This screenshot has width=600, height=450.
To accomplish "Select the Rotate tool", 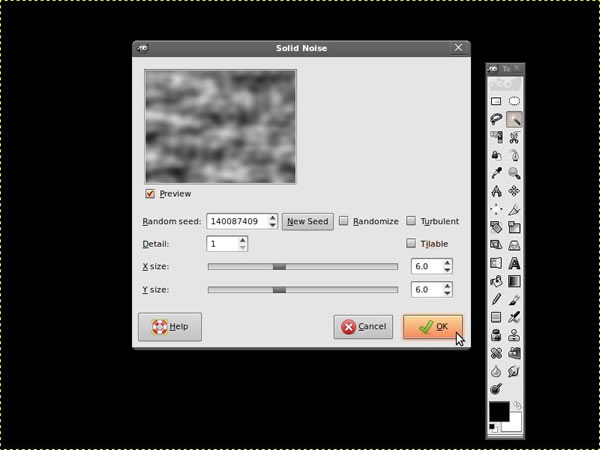I will tap(496, 227).
